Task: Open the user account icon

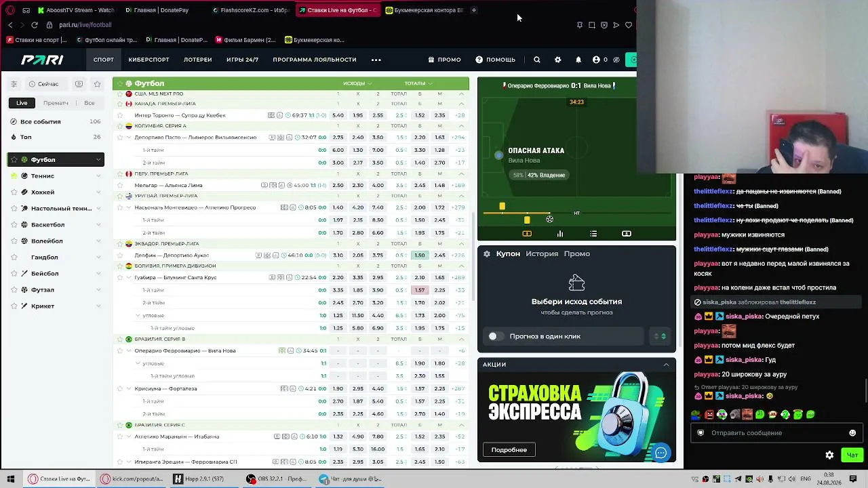Action: point(596,60)
